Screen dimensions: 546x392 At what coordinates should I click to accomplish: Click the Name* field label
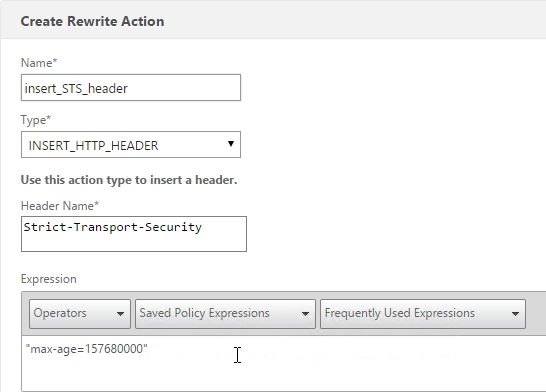pyautogui.click(x=39, y=63)
